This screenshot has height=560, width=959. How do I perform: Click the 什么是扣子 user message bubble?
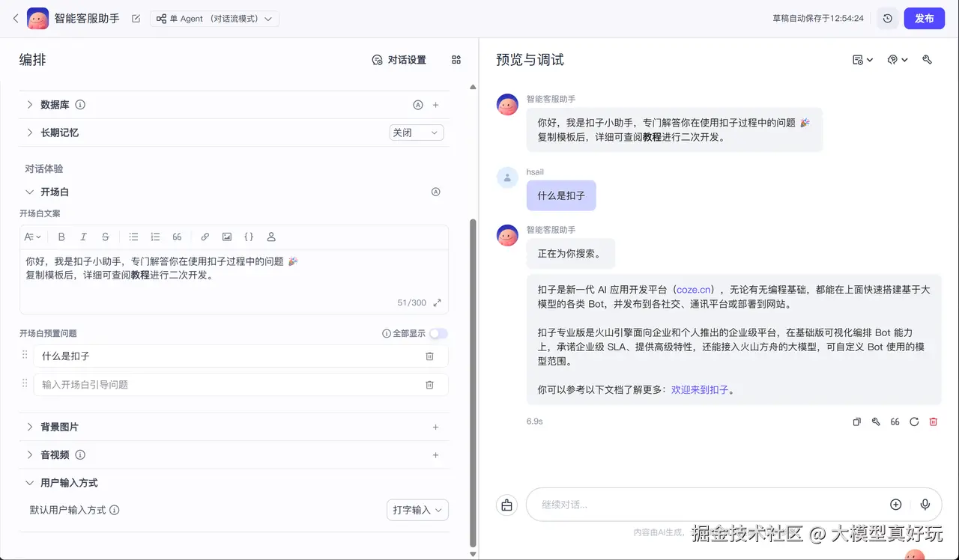pyautogui.click(x=561, y=195)
